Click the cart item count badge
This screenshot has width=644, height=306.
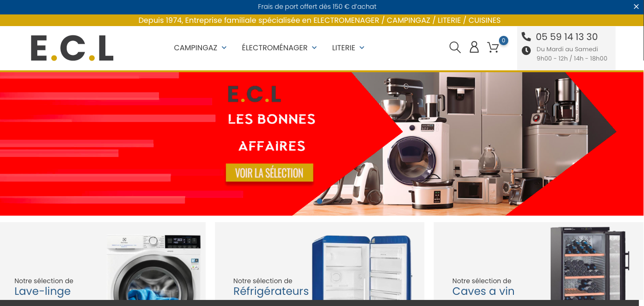pos(504,41)
